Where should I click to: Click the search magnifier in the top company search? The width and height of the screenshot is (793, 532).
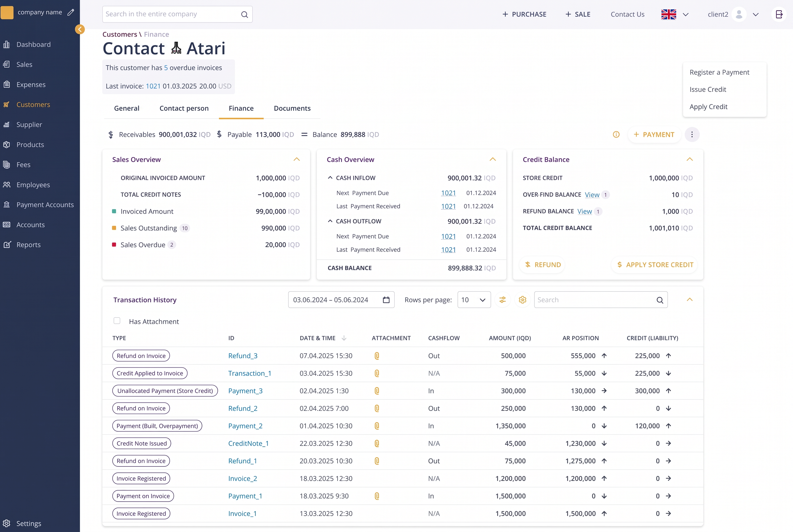pyautogui.click(x=244, y=14)
